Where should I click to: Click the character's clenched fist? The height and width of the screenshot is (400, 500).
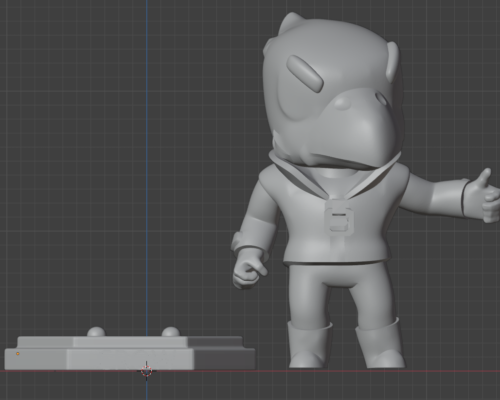(248, 270)
